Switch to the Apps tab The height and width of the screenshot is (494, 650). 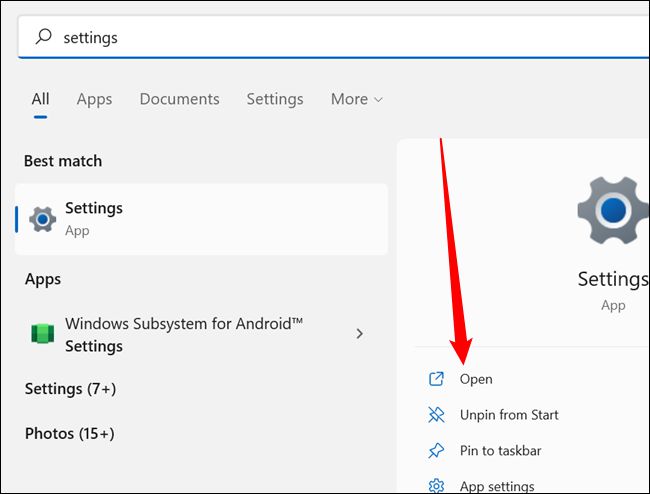(95, 99)
